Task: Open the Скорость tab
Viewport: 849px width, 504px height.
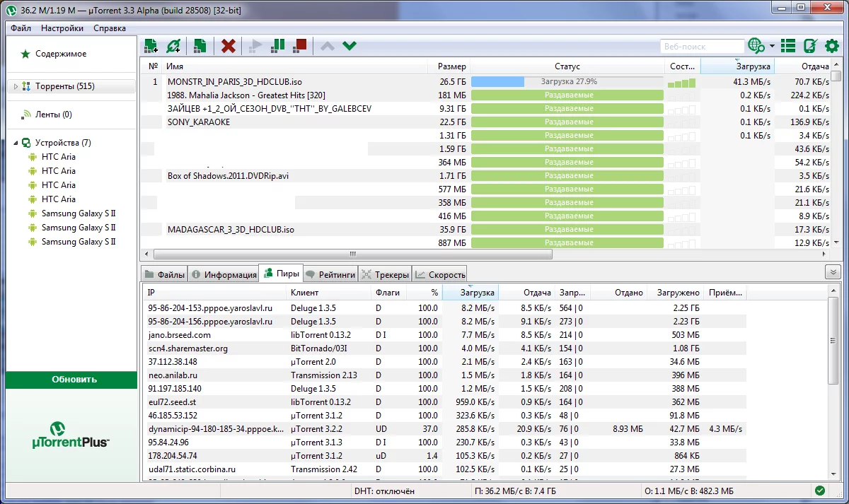Action: coord(440,274)
